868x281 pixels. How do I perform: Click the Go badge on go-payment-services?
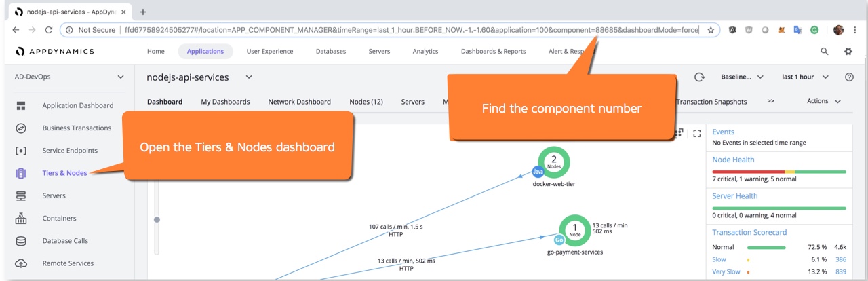coord(559,240)
